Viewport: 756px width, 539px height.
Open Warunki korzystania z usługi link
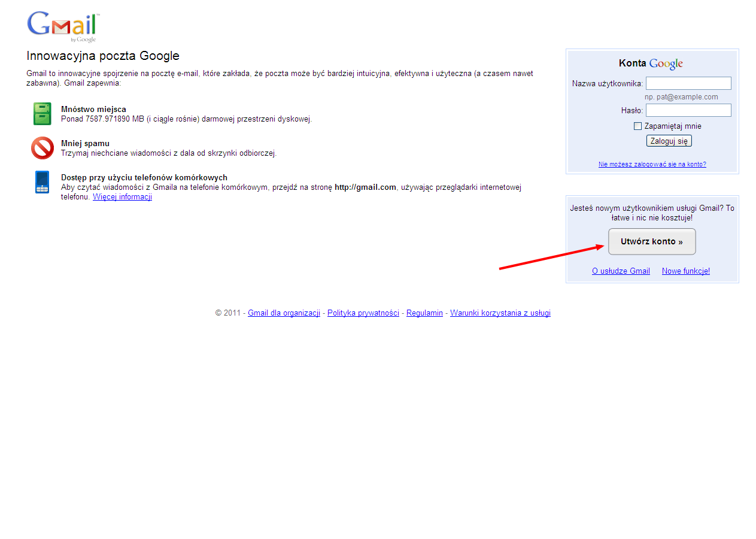click(500, 313)
